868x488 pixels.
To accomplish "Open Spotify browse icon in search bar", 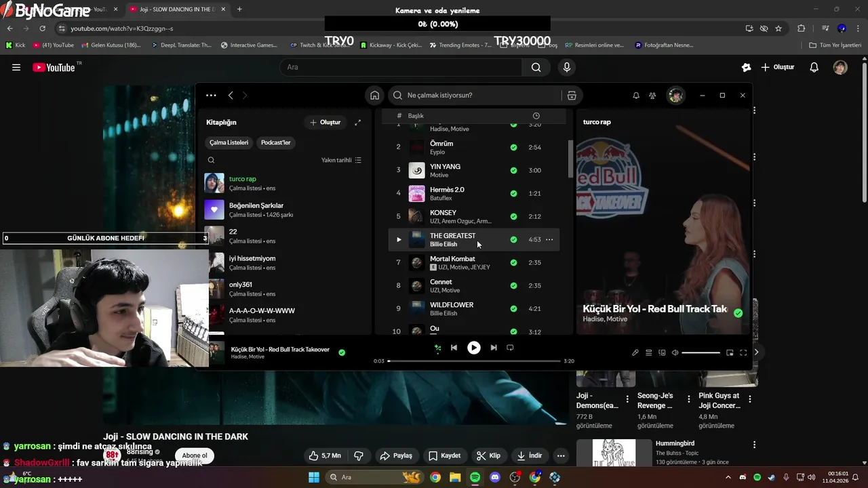I will pyautogui.click(x=572, y=96).
